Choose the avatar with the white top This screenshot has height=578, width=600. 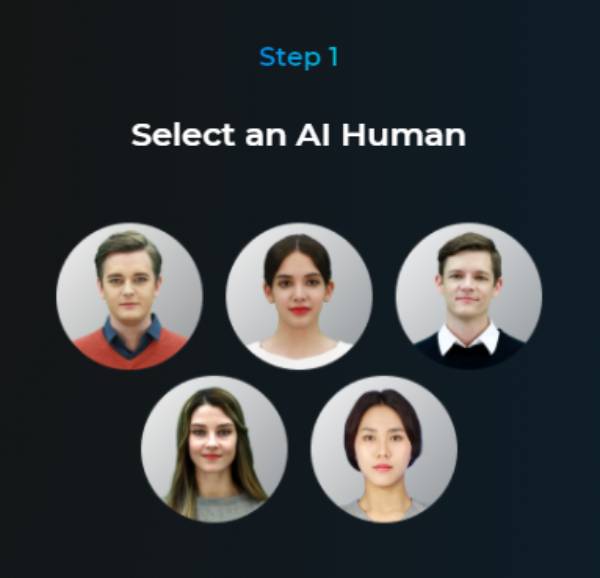tap(299, 296)
